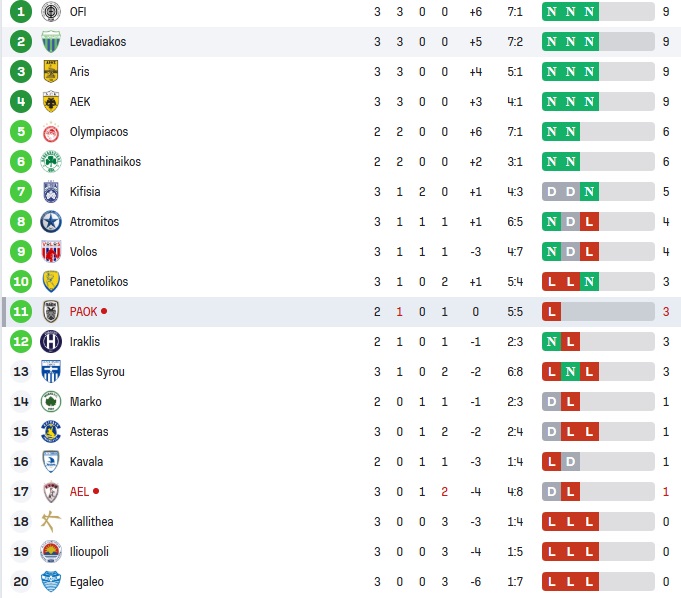Viewport: 681px width, 598px height.
Task: Click the AEK yellow eagle crest
Action: pos(51,102)
